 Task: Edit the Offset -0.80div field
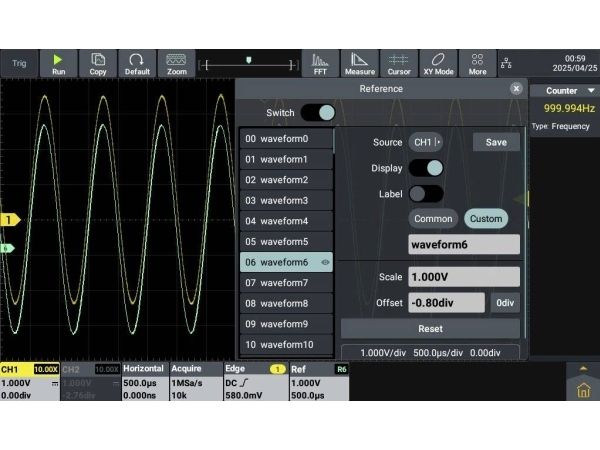point(446,303)
